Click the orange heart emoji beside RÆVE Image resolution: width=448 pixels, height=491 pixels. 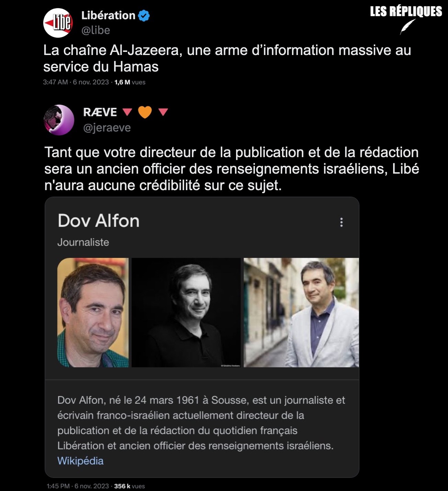[x=145, y=112]
